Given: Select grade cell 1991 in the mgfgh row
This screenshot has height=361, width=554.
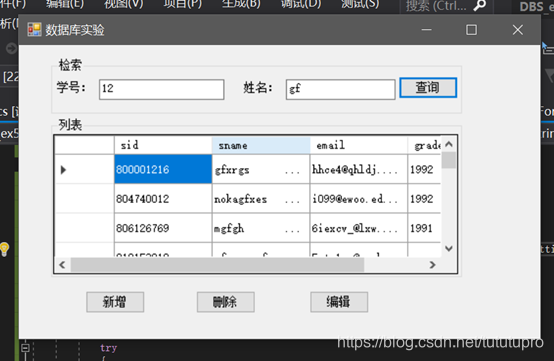Looking at the screenshot, I should click(424, 228).
